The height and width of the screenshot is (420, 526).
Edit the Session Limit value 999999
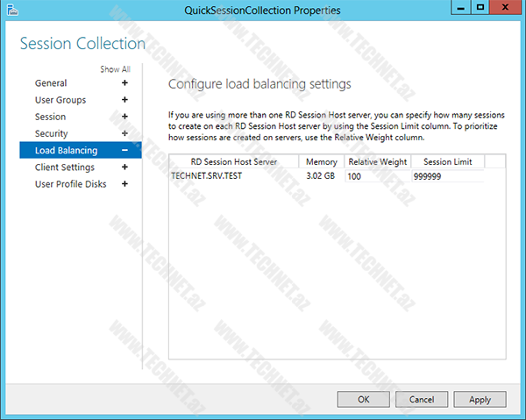coord(446,176)
